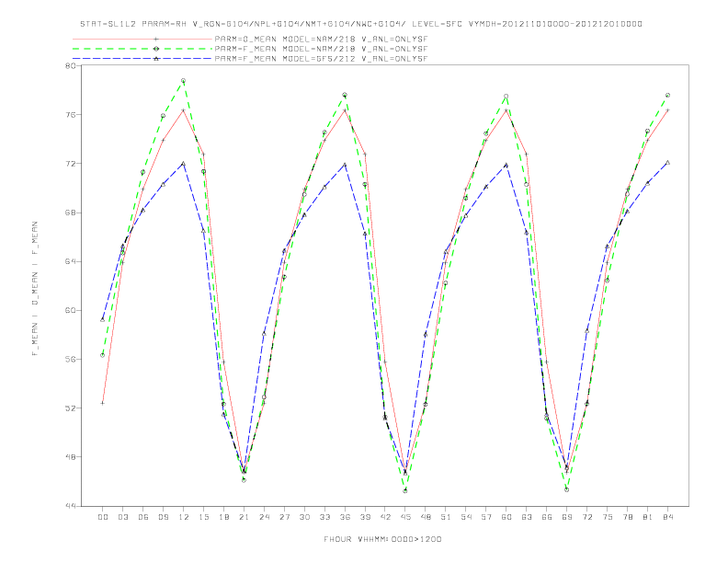Click the x-axis tick label 00
728x563 pixels.
click(103, 517)
